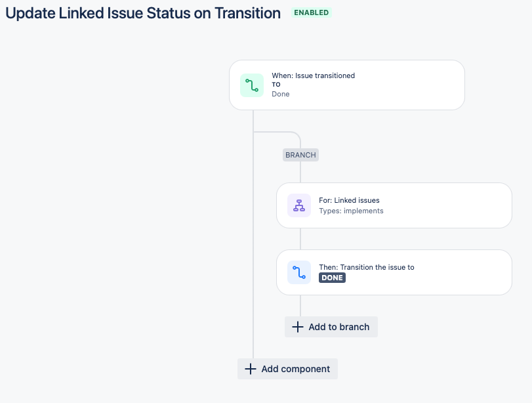Click the BRANCH label on the connector
Image resolution: width=532 pixels, height=403 pixels.
coord(300,156)
